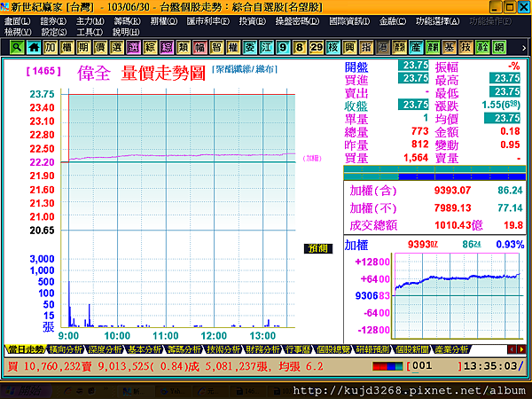
Task: Open the 證券(E) menu
Action: 53,21
